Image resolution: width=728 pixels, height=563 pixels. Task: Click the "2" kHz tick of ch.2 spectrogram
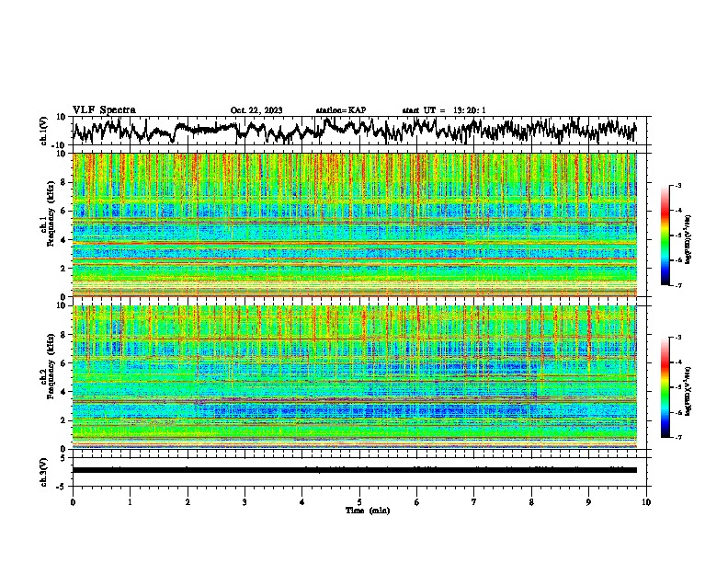(64, 420)
